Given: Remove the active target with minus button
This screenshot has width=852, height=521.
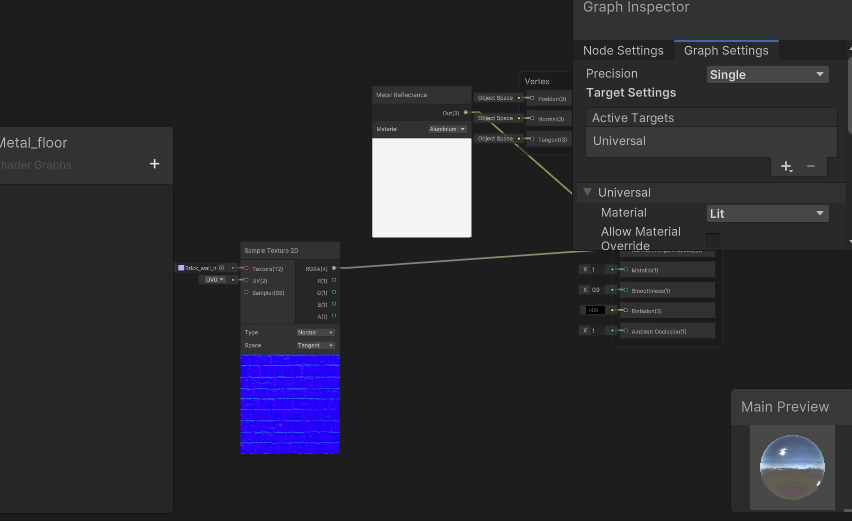Looking at the screenshot, I should 811,167.
